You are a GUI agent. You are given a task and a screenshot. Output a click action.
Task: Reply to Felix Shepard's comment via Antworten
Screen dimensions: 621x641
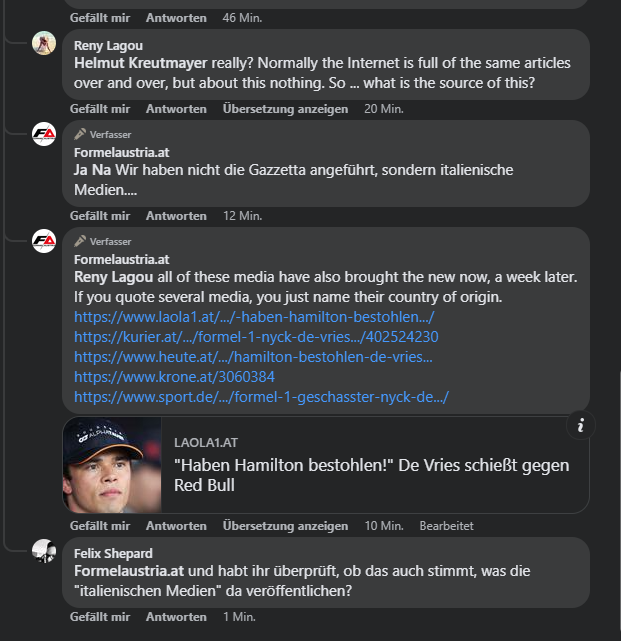[176, 617]
